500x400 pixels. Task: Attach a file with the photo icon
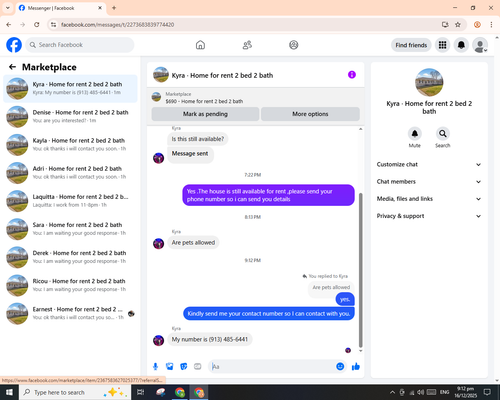pyautogui.click(x=170, y=367)
